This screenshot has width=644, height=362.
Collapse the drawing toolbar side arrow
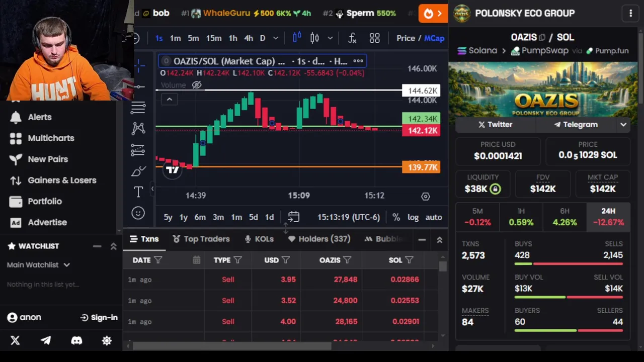(x=152, y=189)
